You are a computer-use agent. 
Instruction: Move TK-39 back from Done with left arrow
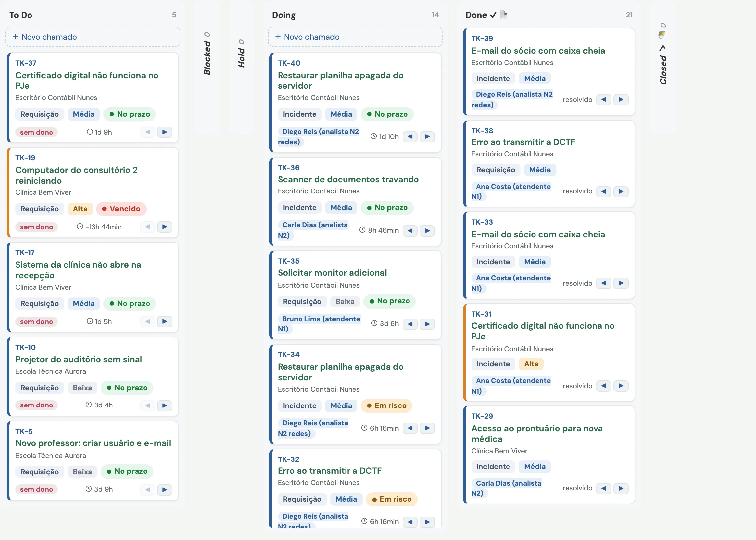(x=603, y=99)
